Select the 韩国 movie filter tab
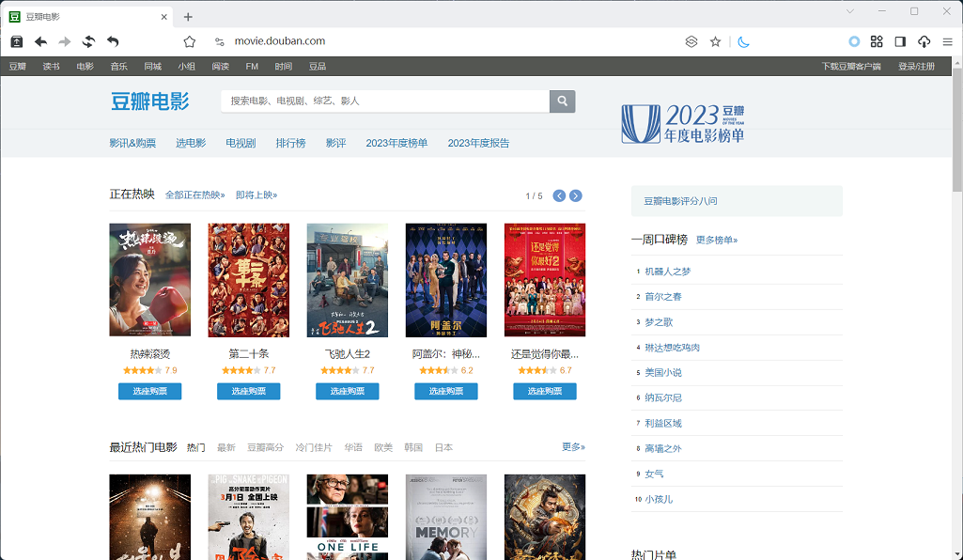 click(x=413, y=447)
